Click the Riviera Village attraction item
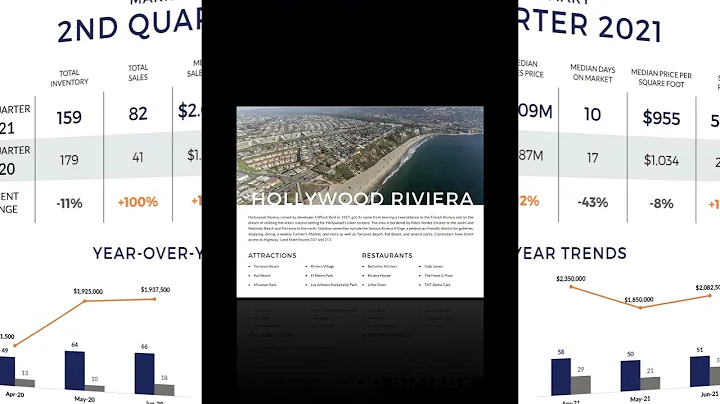Screen dimensions: 720x404 coord(322,266)
